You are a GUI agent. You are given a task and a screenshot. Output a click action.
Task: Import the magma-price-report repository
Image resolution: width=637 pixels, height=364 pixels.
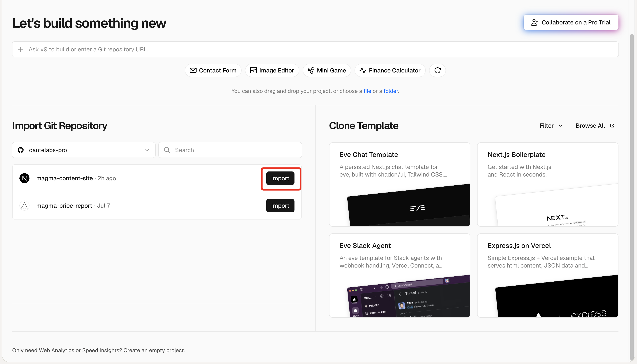280,206
